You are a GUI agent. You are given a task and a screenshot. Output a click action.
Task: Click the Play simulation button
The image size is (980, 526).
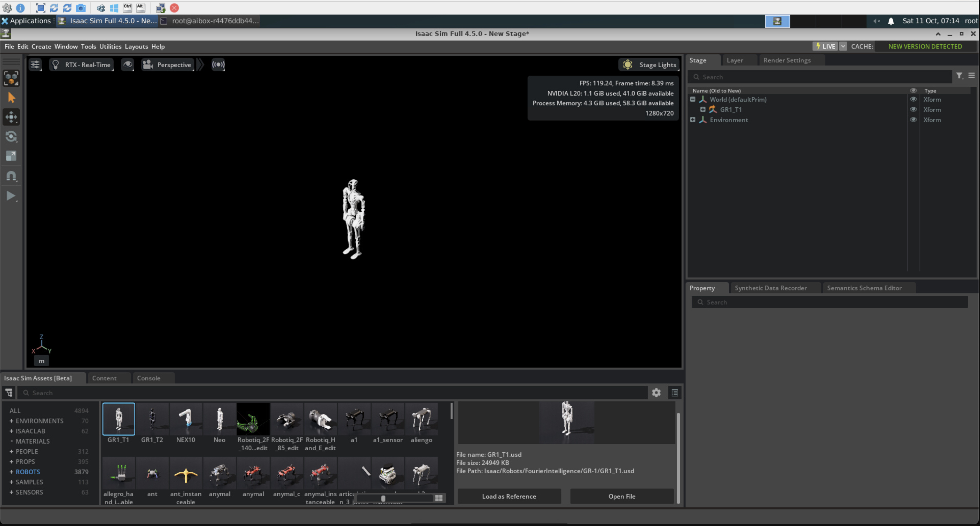pyautogui.click(x=11, y=196)
